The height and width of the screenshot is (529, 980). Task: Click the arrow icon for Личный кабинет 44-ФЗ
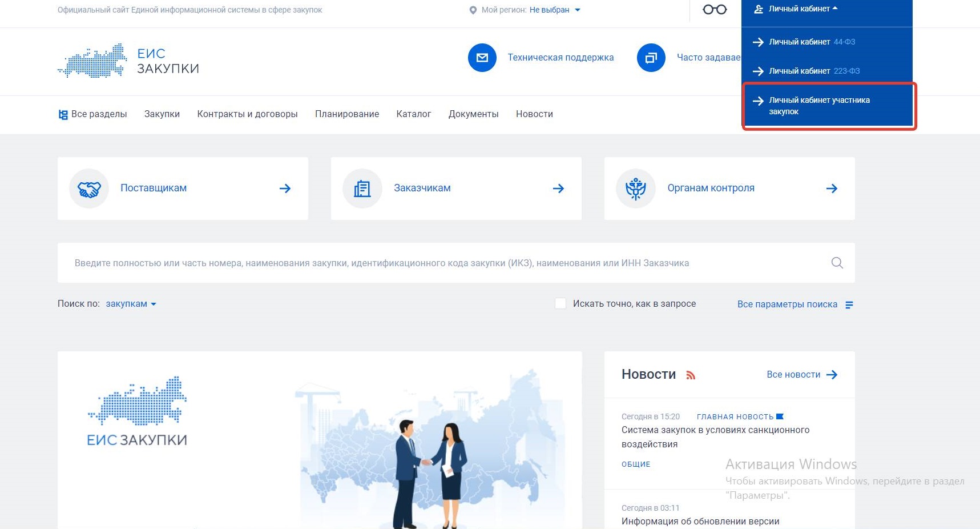(x=758, y=42)
